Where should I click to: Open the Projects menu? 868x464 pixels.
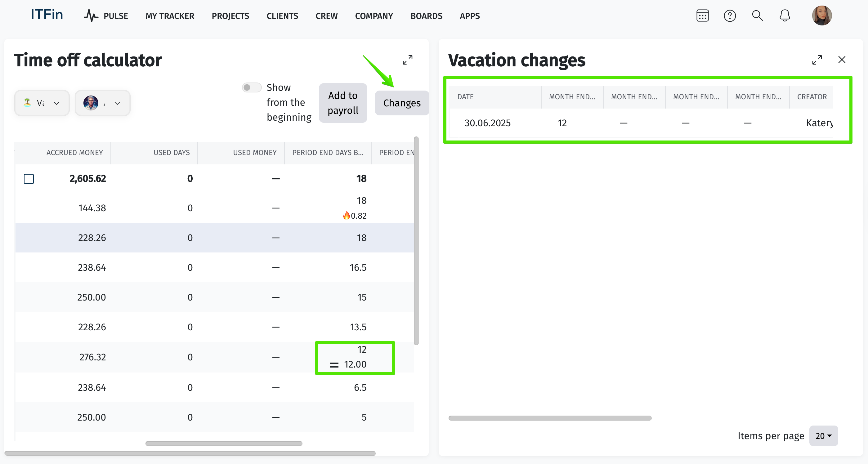pos(230,16)
